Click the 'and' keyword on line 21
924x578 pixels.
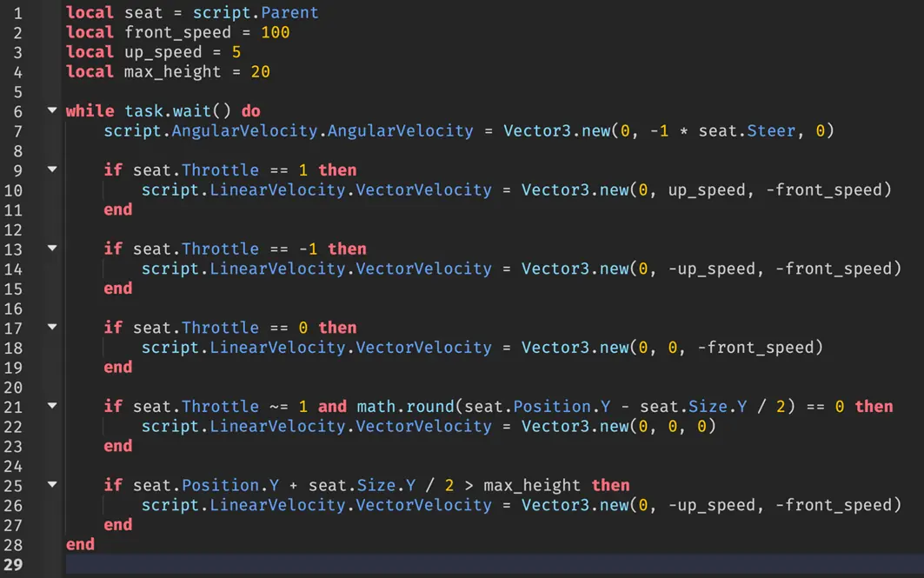332,407
